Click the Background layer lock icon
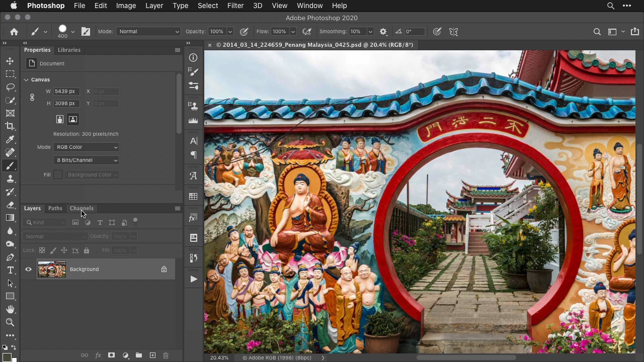 click(x=164, y=269)
